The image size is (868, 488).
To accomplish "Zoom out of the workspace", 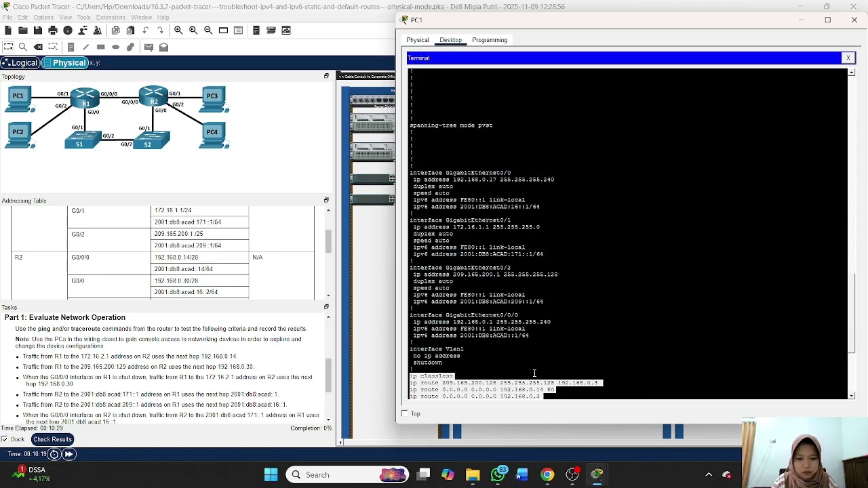I will (x=208, y=30).
